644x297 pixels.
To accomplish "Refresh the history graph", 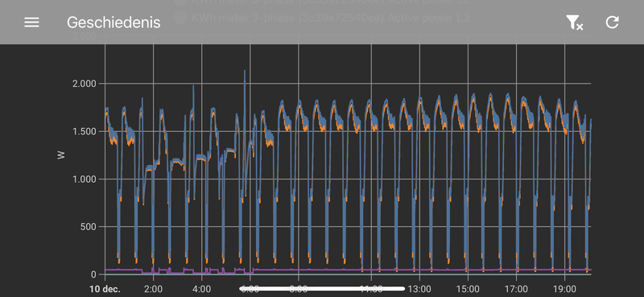I will tap(612, 23).
